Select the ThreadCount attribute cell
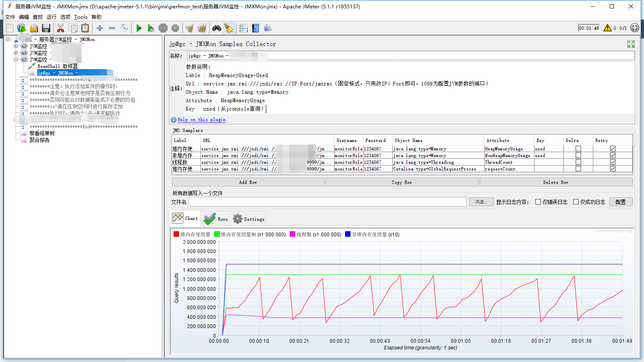 click(x=509, y=162)
